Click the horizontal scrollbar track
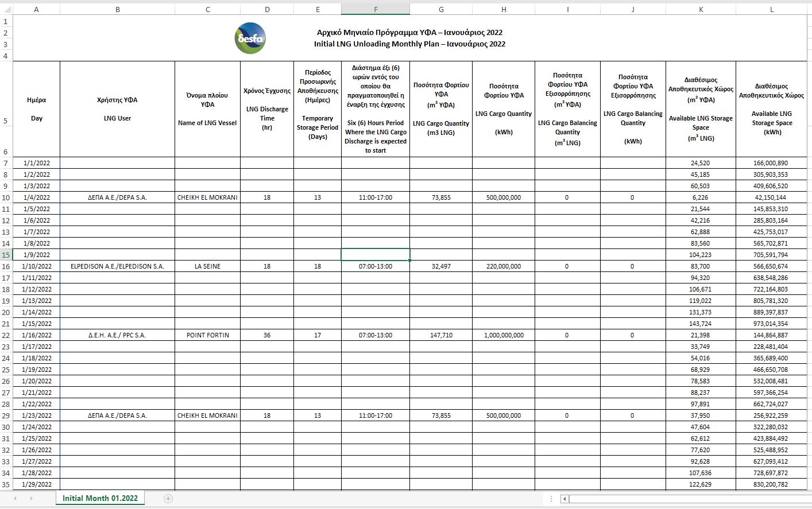Viewport: 812px width, 509px height. coord(689,499)
